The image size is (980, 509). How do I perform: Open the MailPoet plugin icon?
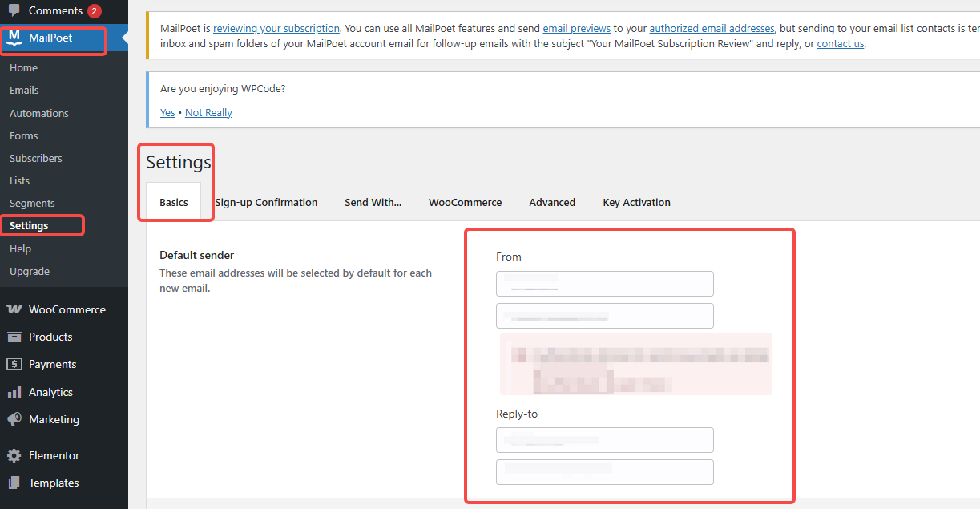pyautogui.click(x=14, y=36)
